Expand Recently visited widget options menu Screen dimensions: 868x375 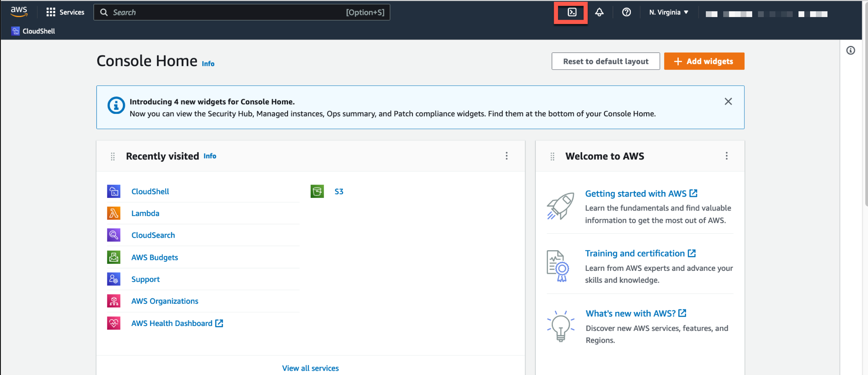point(506,156)
